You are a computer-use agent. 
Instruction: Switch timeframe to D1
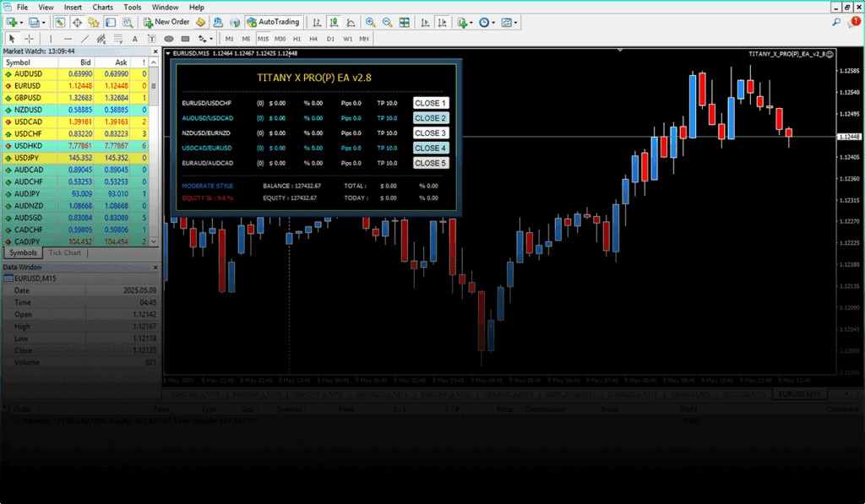330,39
